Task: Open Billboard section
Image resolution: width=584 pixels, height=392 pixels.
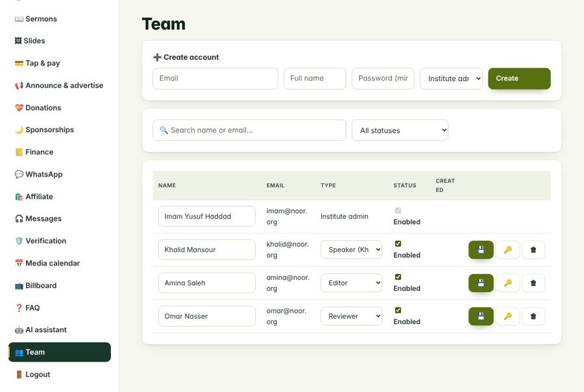Action: 60,286
